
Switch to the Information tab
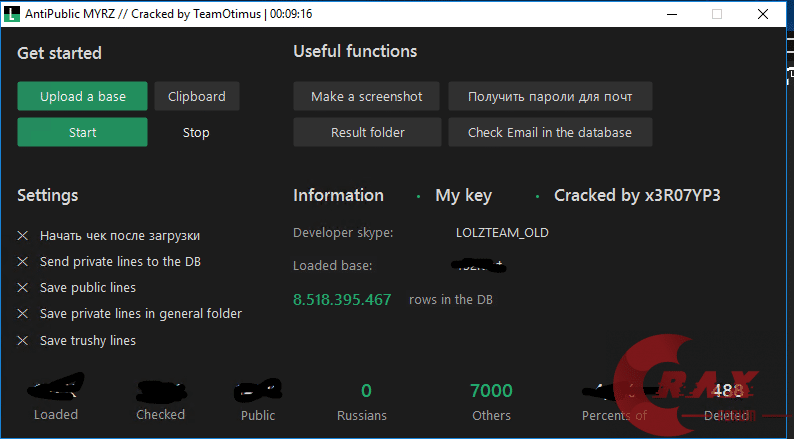pos(338,196)
